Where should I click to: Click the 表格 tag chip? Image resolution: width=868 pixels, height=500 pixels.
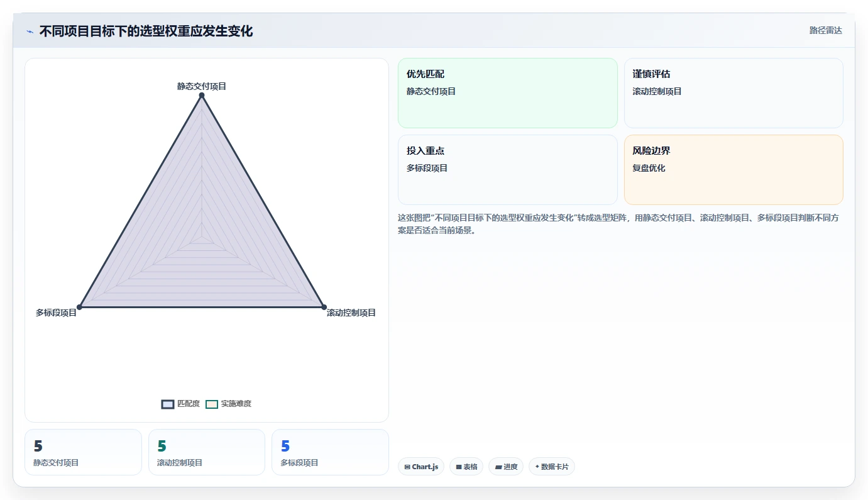click(x=466, y=467)
